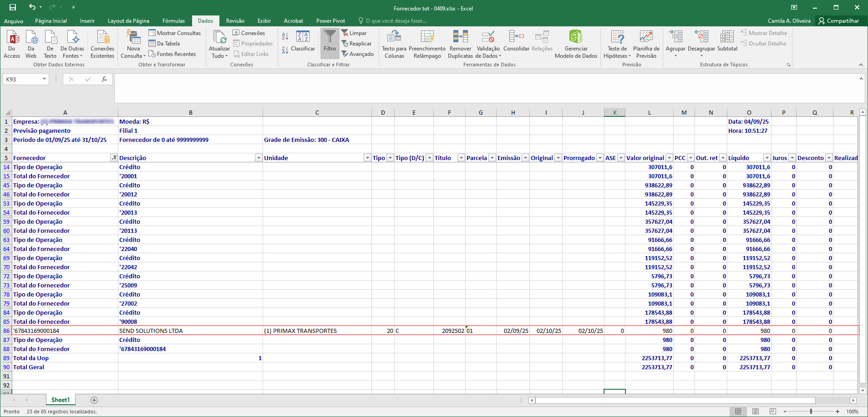The image size is (868, 417).
Task: Click the Reaplicar filter button
Action: point(356,44)
